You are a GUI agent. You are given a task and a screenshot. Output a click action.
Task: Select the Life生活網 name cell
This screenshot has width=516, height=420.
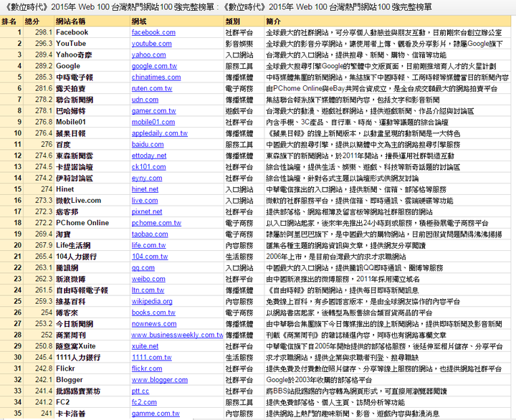pos(92,245)
